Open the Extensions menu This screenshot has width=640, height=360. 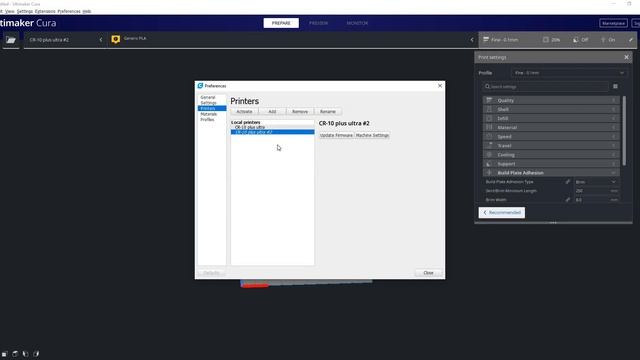point(45,11)
